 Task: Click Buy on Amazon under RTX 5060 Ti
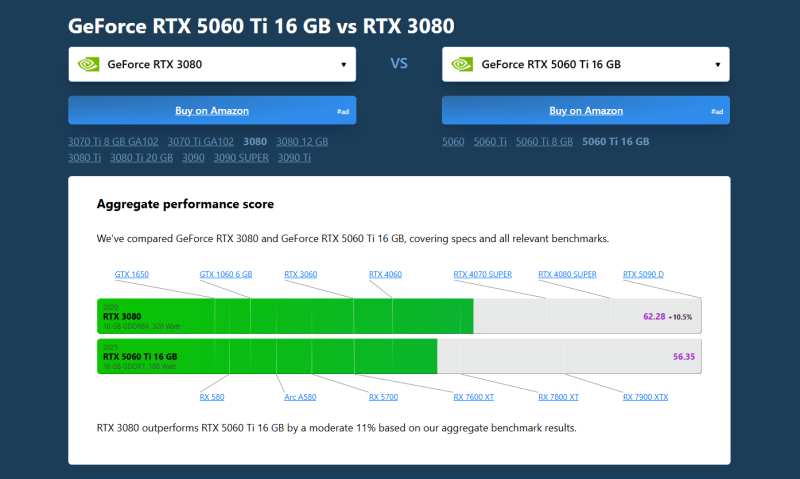586,110
